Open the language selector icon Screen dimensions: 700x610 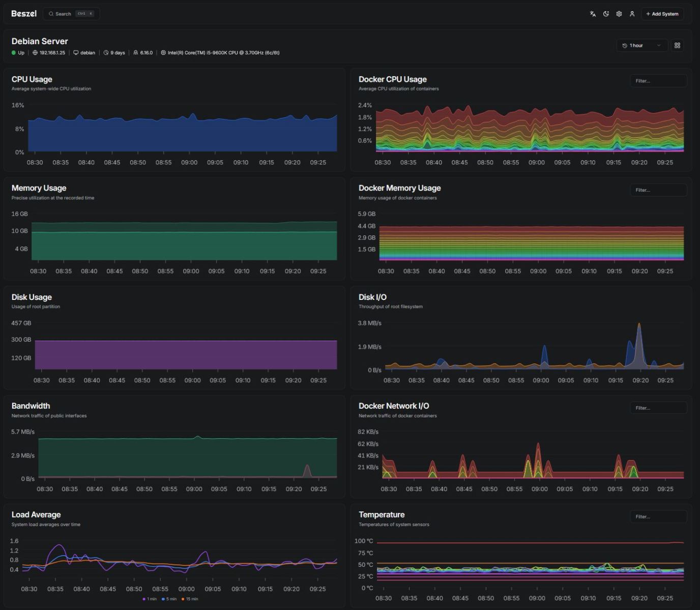(593, 14)
